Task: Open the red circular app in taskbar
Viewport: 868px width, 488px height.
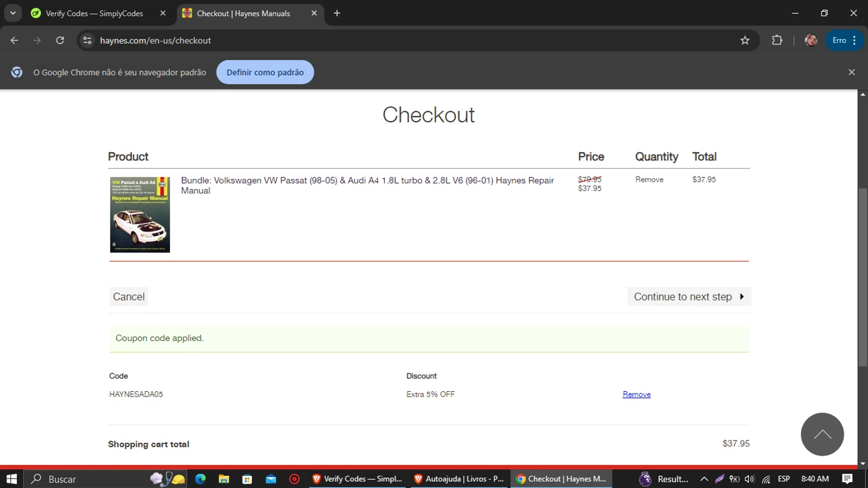Action: click(x=295, y=479)
